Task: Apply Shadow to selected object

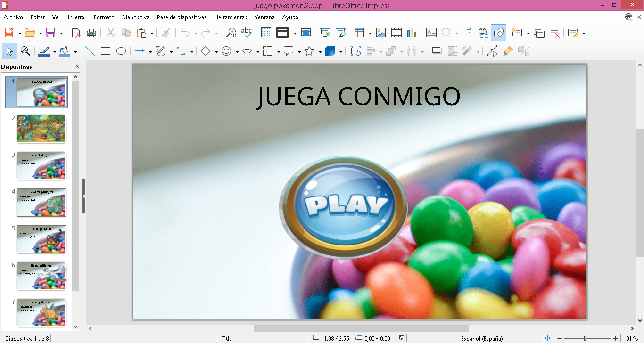Action: (437, 51)
